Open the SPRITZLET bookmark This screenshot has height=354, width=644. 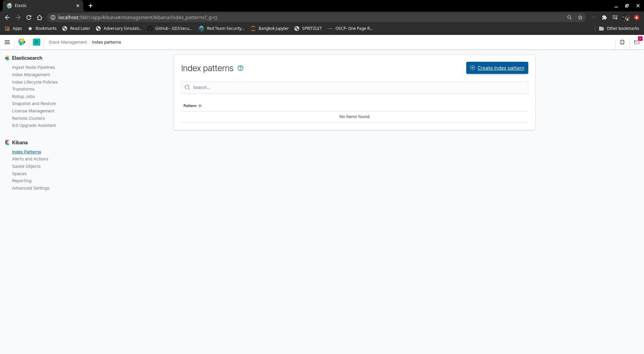pos(308,29)
